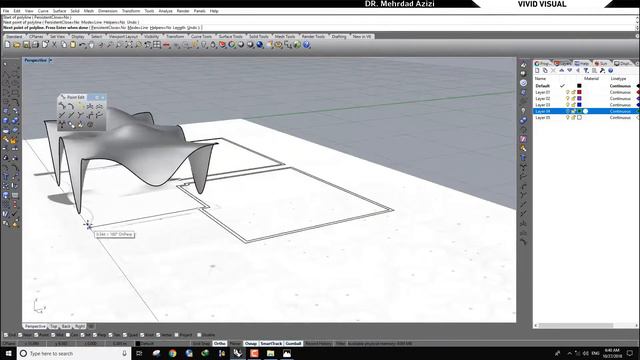This screenshot has height=360, width=640.
Task: Toggle the SmartTrack status bar button
Action: coord(271,344)
